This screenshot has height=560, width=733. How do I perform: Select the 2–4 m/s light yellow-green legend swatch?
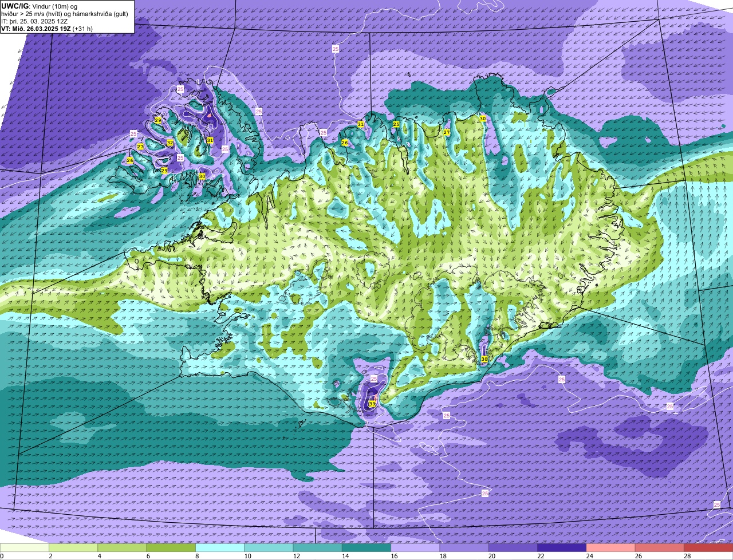73,548
